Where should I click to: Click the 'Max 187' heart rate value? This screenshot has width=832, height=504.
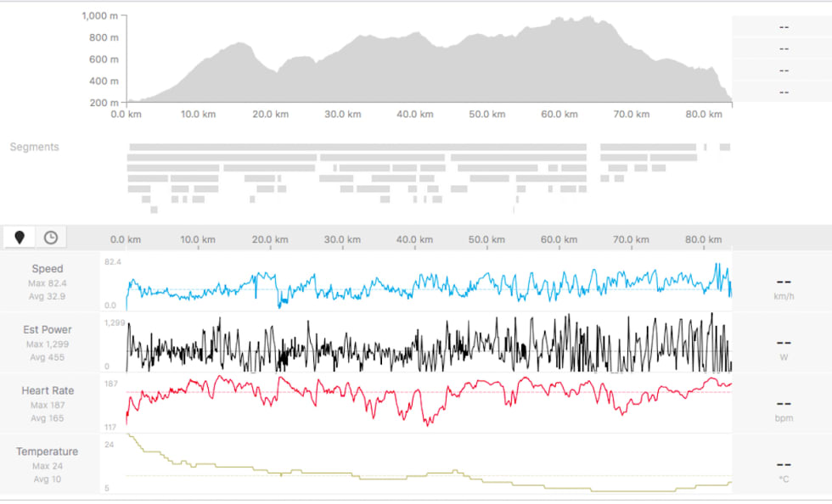pos(48,406)
